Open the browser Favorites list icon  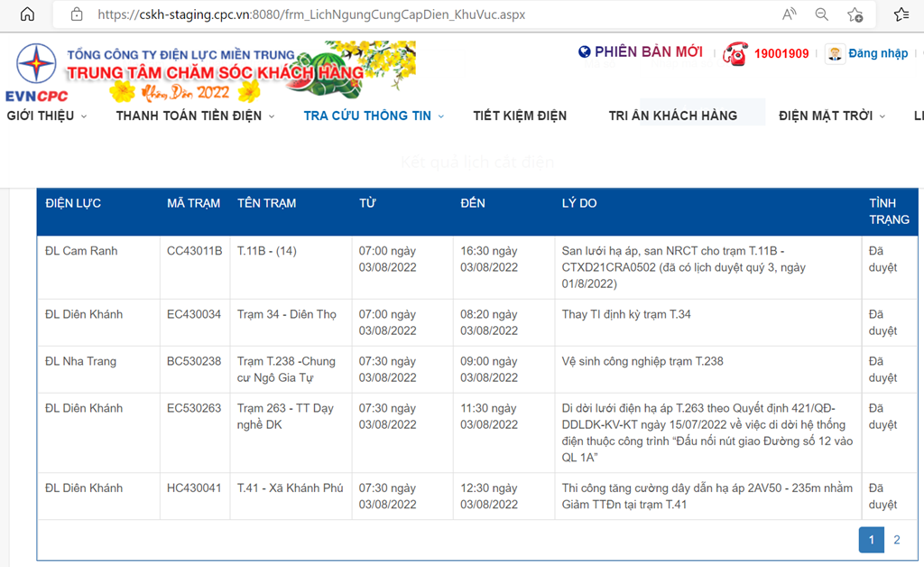point(901,14)
